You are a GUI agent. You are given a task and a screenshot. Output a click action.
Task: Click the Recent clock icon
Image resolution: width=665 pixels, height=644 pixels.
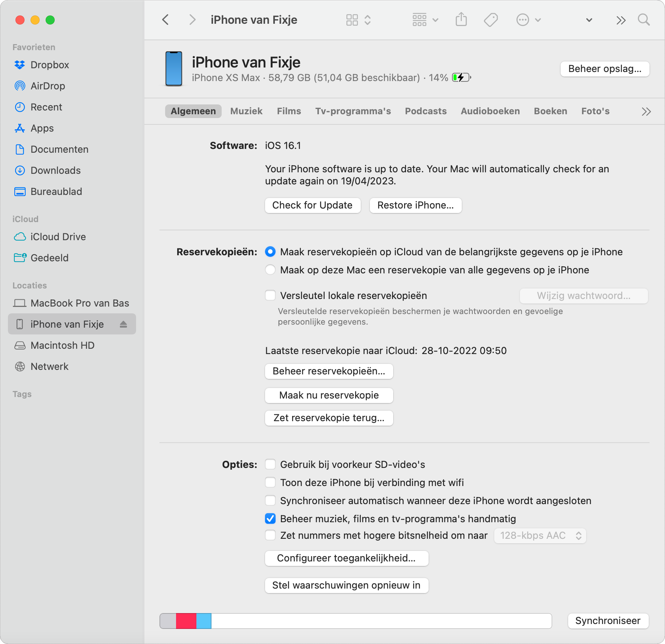pos(20,107)
